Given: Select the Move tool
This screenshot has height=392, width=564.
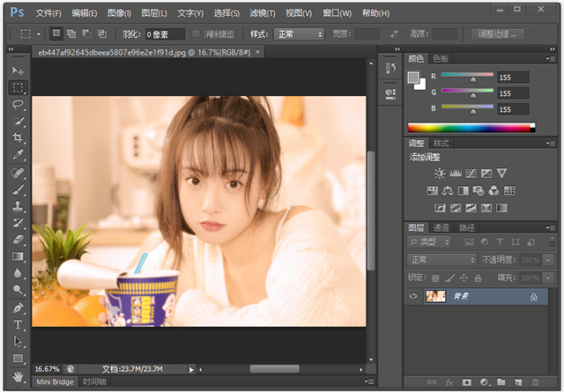Looking at the screenshot, I should pos(18,70).
